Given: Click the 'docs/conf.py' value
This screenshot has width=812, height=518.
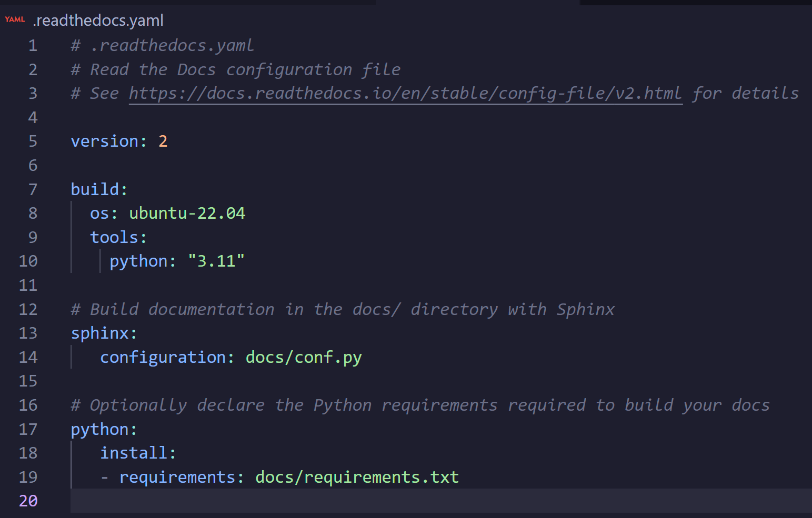Looking at the screenshot, I should [x=304, y=357].
